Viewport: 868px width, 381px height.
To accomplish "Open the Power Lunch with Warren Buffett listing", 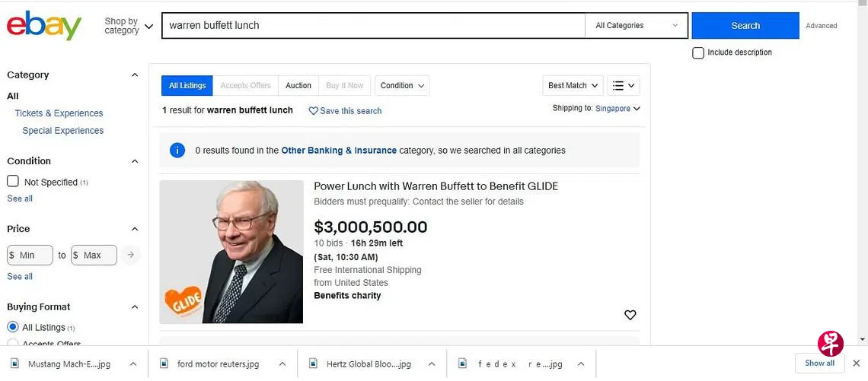I will point(436,186).
